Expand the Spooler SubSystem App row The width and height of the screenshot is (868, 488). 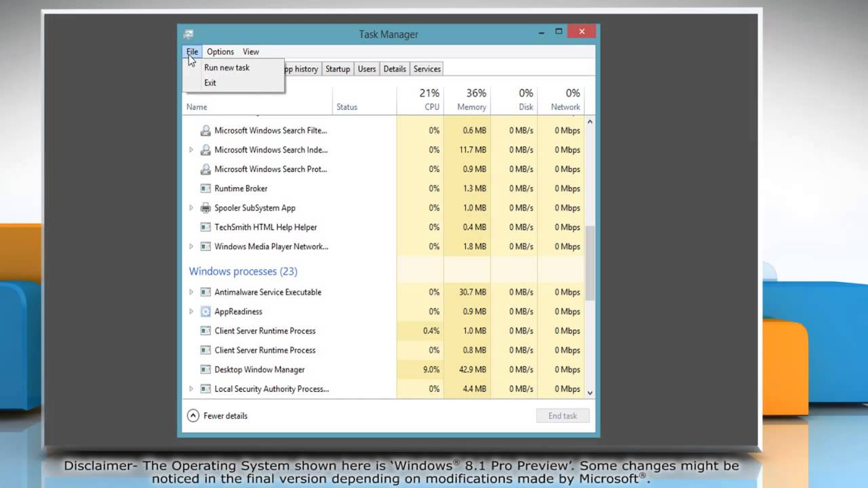tap(191, 208)
